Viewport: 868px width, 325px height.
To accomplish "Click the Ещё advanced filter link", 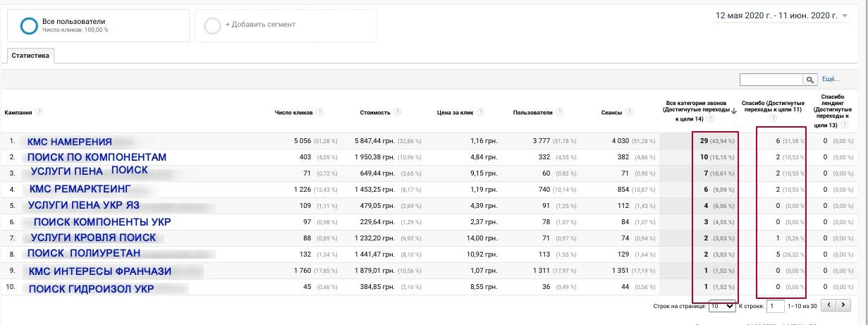I will 831,80.
